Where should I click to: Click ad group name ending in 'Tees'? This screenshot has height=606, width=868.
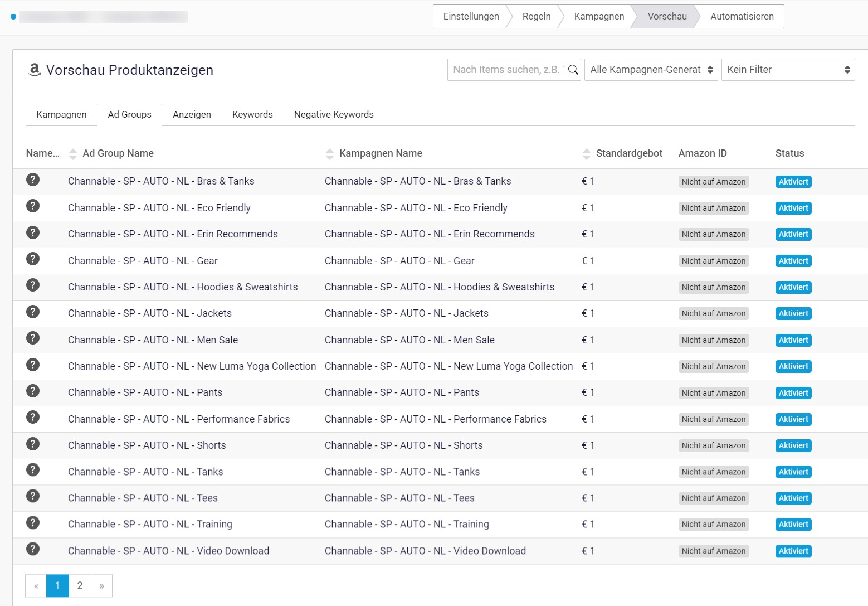pos(143,498)
